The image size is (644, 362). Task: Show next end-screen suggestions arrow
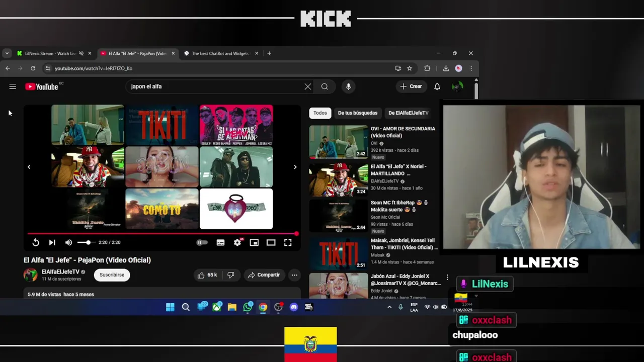point(295,167)
